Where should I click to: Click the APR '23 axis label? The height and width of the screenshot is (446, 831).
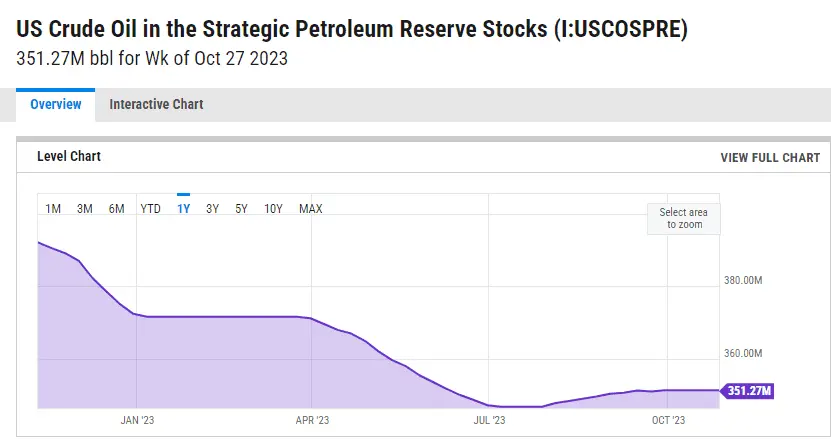[313, 420]
